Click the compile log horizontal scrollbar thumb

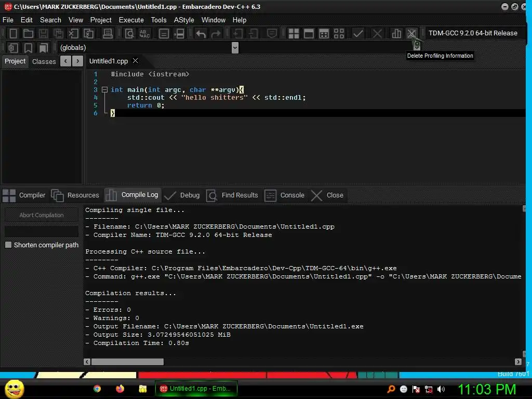pyautogui.click(x=127, y=362)
